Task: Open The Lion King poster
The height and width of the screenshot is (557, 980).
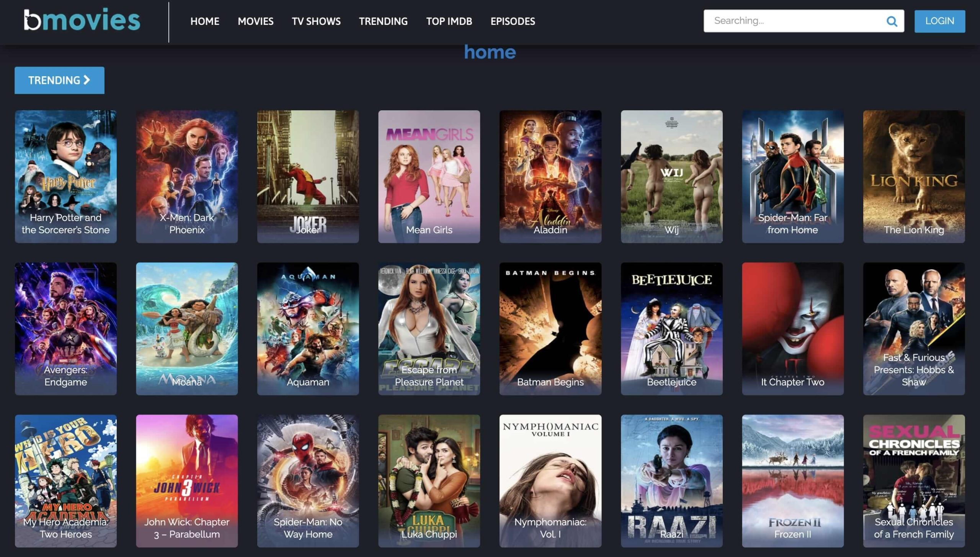Action: [914, 176]
